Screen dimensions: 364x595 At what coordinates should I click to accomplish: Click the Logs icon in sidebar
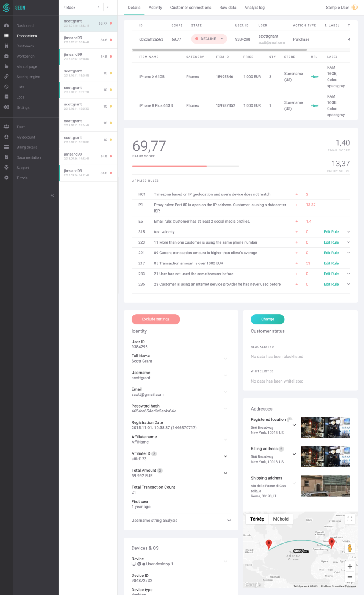click(6, 97)
